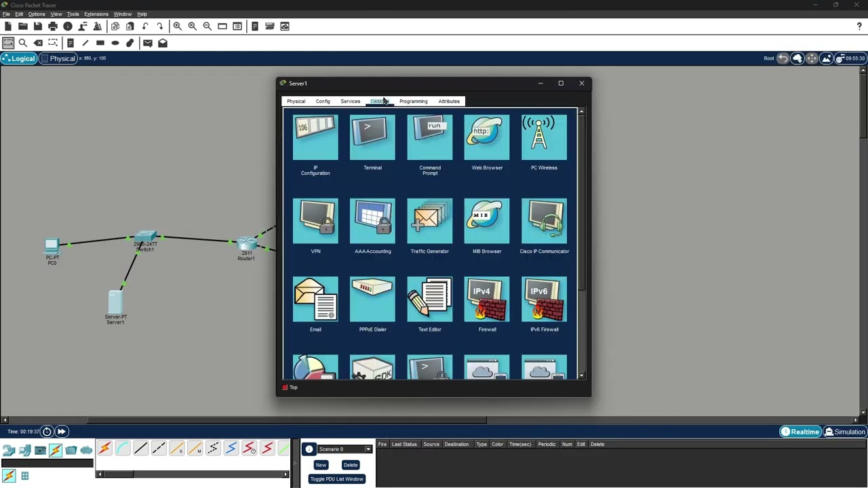Click the Power Cycle Devices button

tap(47, 432)
